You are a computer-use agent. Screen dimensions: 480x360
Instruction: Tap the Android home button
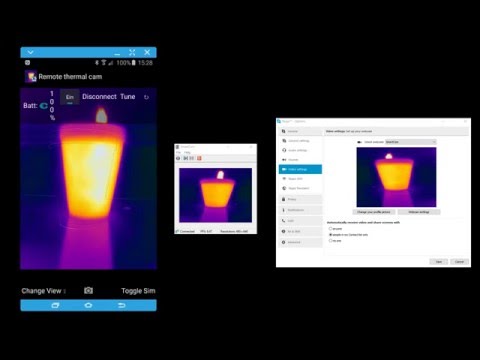pos(88,305)
